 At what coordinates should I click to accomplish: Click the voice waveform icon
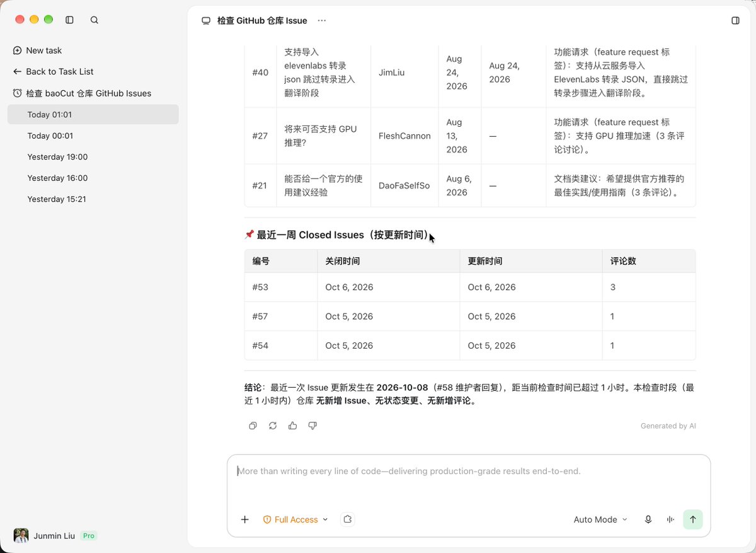pyautogui.click(x=670, y=520)
